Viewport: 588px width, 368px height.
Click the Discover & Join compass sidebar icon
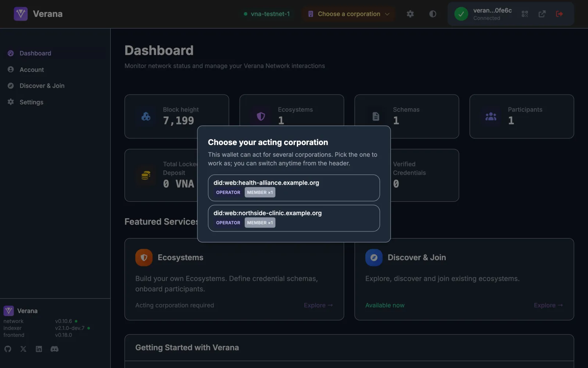click(x=11, y=86)
